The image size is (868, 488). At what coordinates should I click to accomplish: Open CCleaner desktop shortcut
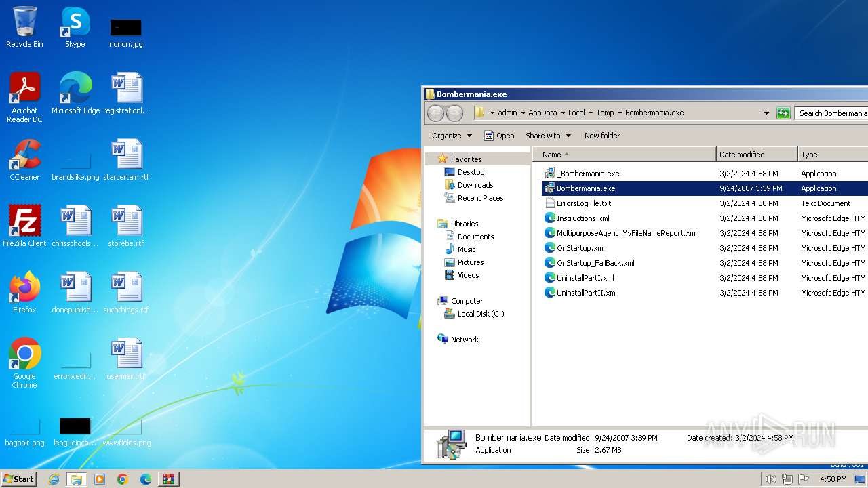24,159
